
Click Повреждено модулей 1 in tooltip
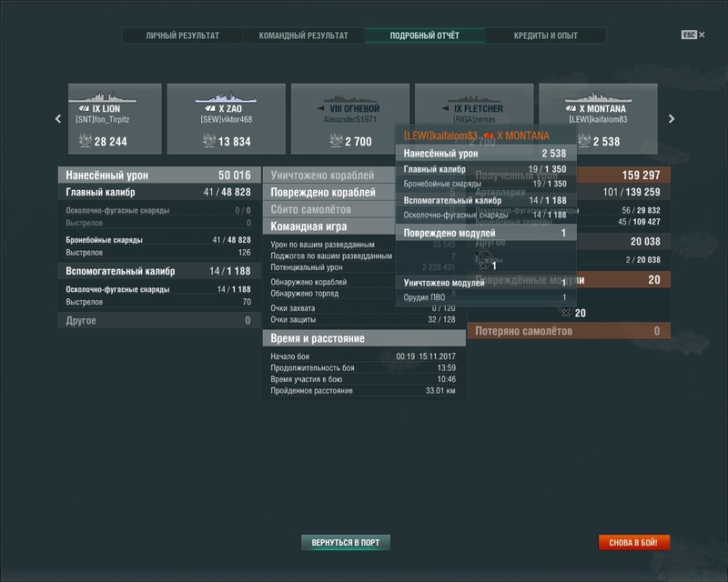[486, 233]
